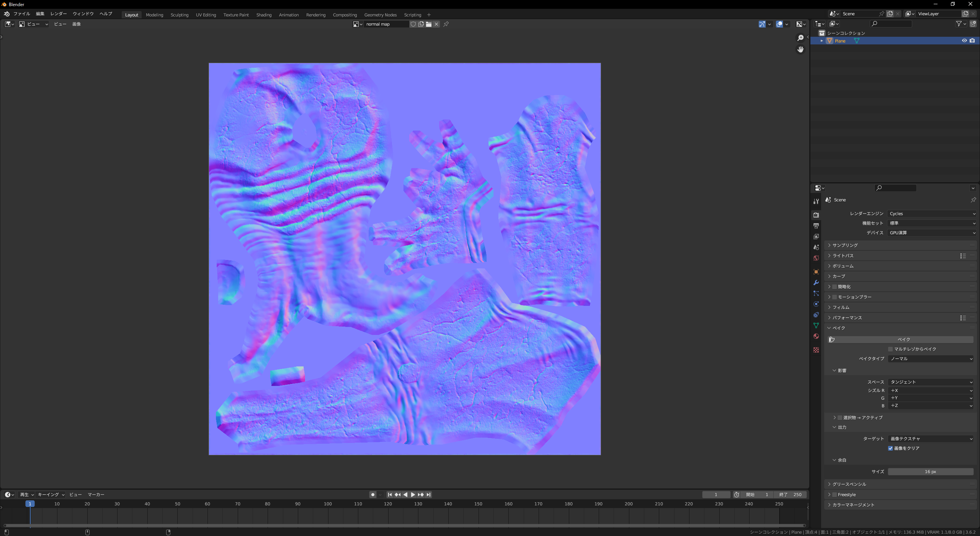
Task: Disable the 画像をクリア checkbox
Action: pos(890,448)
